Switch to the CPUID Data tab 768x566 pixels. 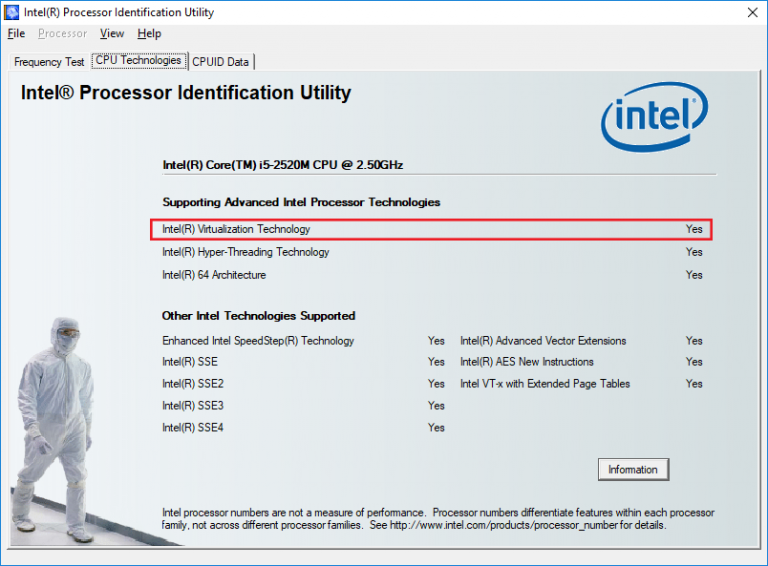[221, 62]
